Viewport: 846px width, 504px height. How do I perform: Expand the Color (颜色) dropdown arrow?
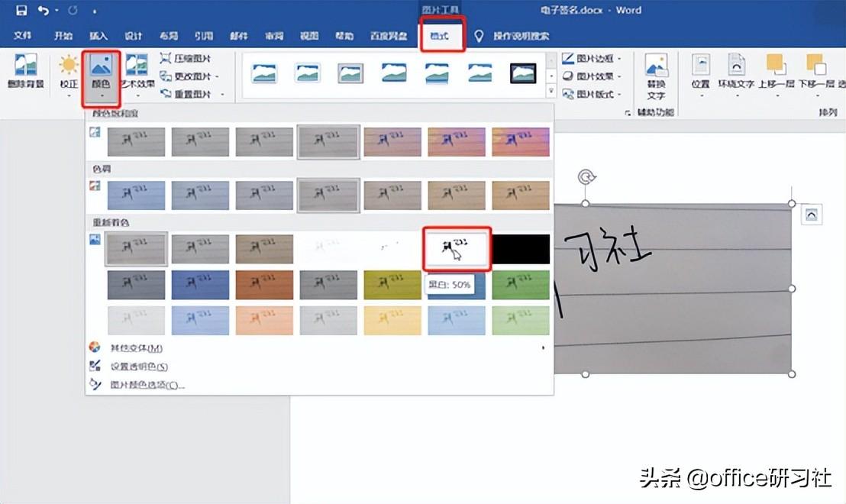[x=100, y=94]
